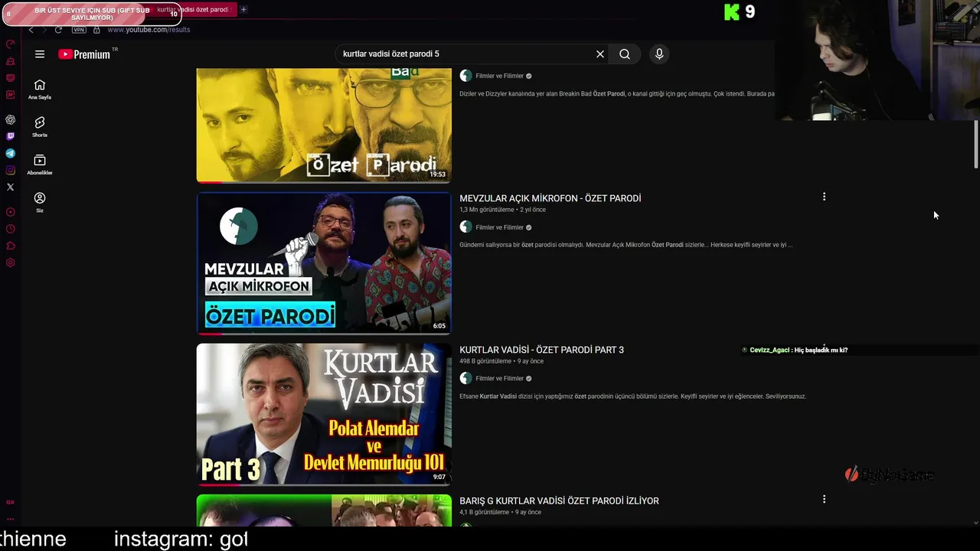
Task: Open the Siz profile section
Action: pyautogui.click(x=40, y=202)
